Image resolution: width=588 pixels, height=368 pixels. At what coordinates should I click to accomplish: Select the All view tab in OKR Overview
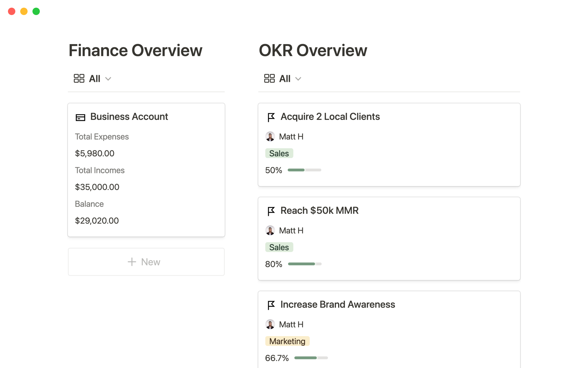(285, 79)
